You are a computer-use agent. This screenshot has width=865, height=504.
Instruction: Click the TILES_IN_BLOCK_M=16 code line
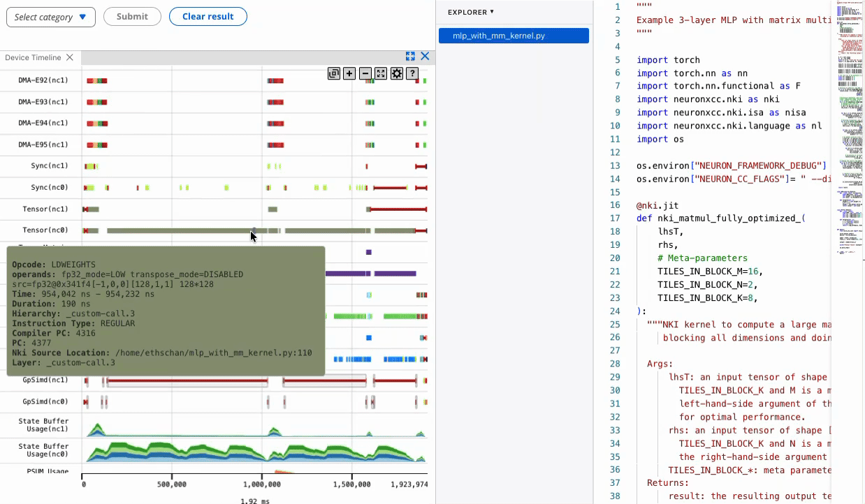710,272
